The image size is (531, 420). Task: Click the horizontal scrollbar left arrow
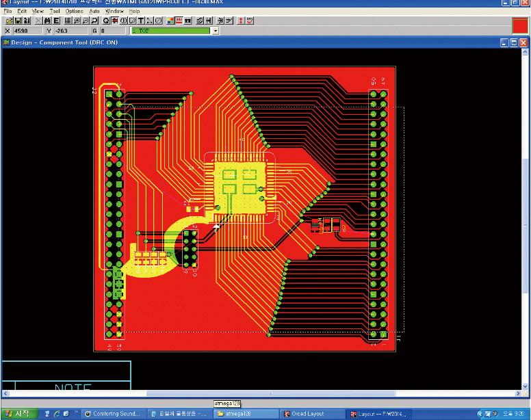5,393
